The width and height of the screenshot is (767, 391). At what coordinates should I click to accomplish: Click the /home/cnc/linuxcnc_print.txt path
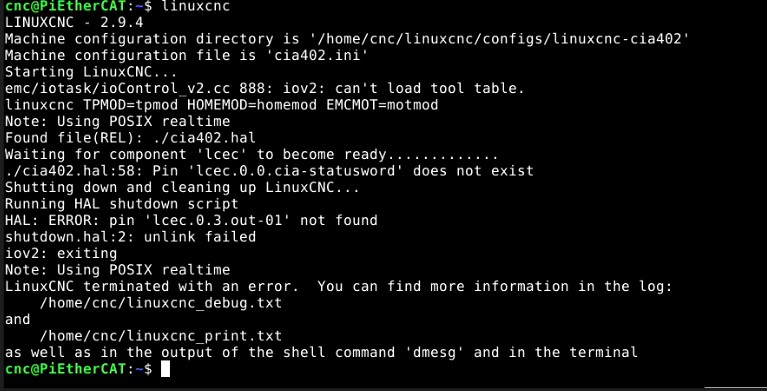tap(161, 336)
